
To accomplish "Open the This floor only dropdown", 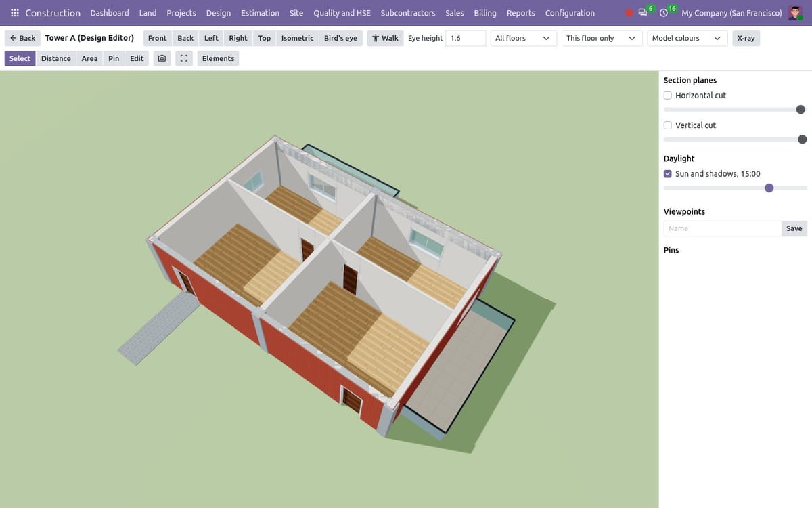I will [602, 38].
